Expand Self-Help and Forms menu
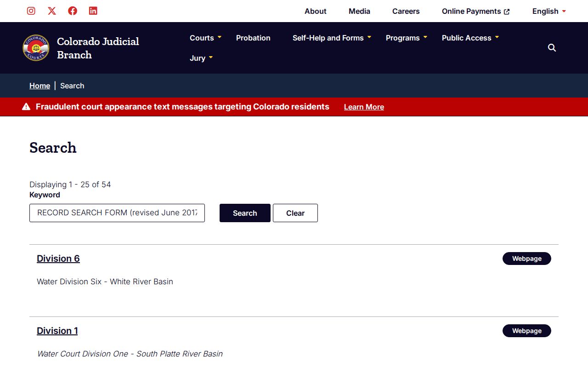Screen dimensions: 588x368 click(332, 38)
